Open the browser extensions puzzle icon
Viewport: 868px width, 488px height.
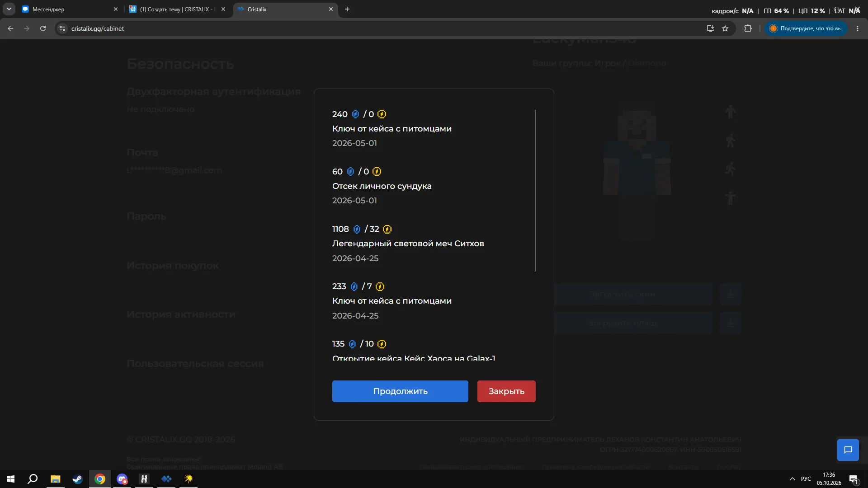click(x=748, y=28)
